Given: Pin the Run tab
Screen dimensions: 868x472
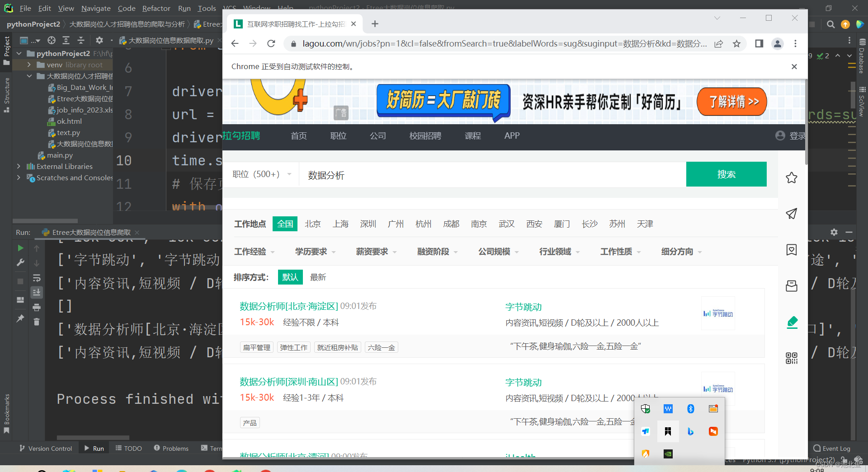Looking at the screenshot, I should click(x=20, y=318).
